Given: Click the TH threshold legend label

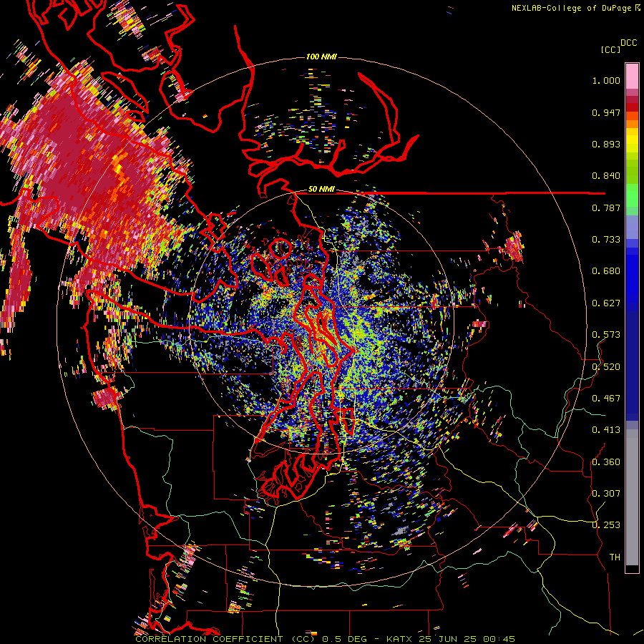Looking at the screenshot, I should click(615, 557).
